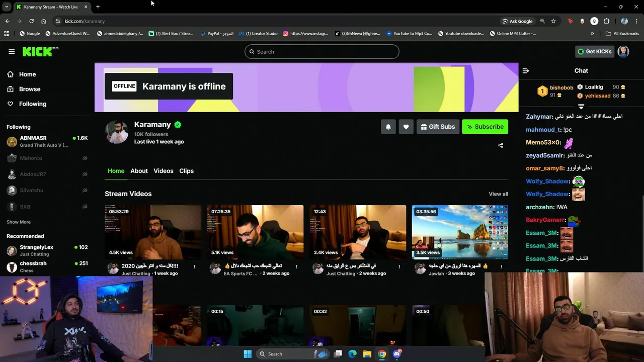This screenshot has width=644, height=362.
Task: Click the Kick search field
Action: (x=322, y=52)
